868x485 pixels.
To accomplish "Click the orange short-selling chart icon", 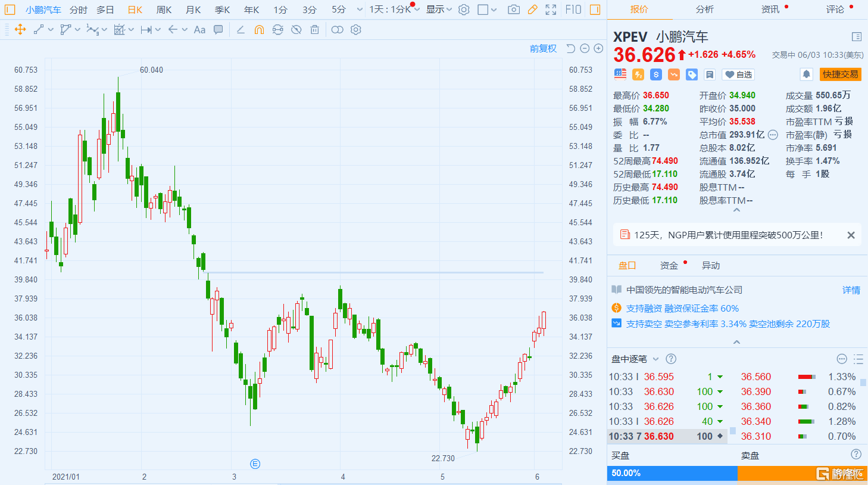I will [674, 74].
